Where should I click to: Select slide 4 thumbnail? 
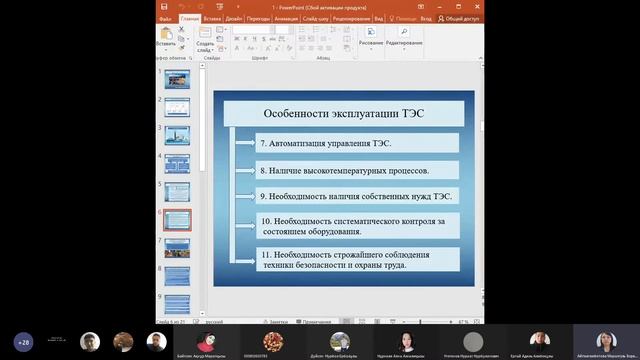(177, 163)
